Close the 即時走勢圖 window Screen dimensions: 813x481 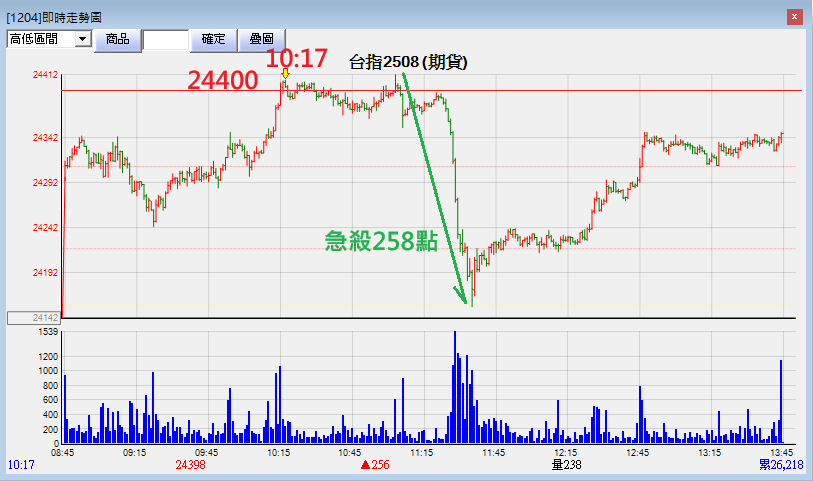(793, 16)
